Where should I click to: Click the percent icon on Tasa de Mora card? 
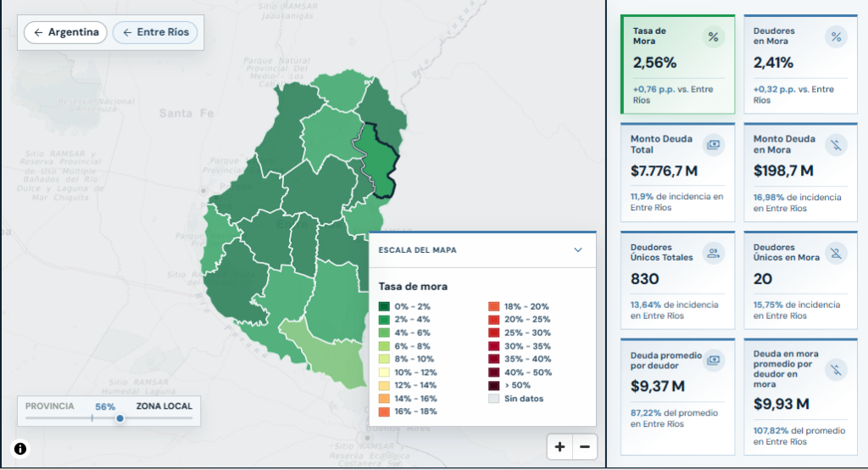tap(714, 37)
